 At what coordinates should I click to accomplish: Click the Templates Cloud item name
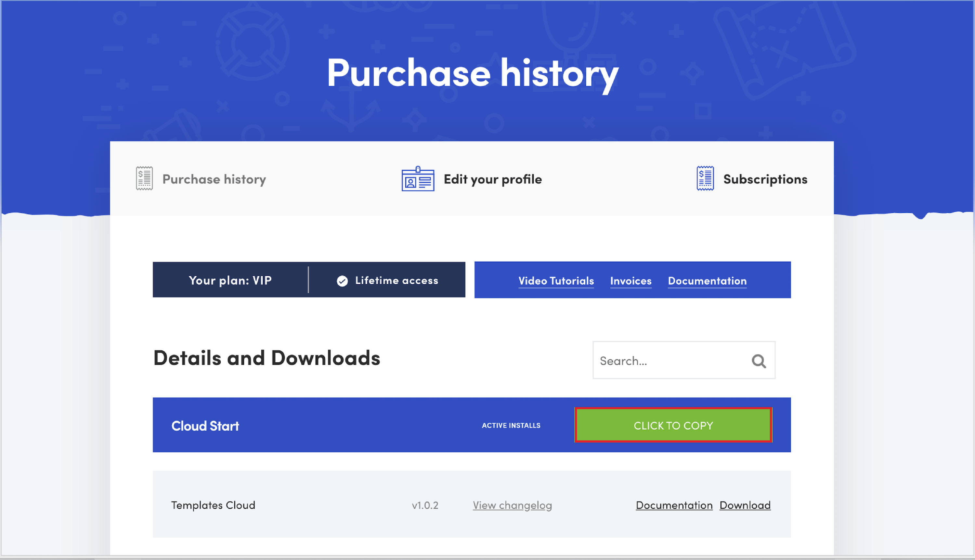coord(213,505)
